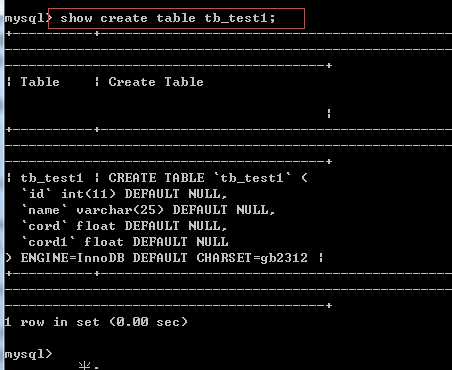Click the 'CREATE TABLE `tb_test1` (' line
This screenshot has height=370, width=452.
[208, 178]
